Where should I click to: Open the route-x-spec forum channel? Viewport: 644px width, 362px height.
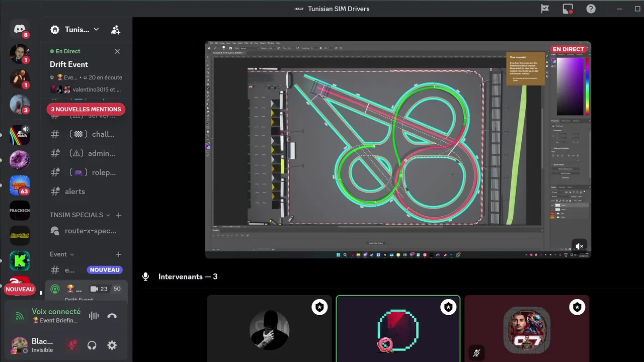tap(86, 231)
